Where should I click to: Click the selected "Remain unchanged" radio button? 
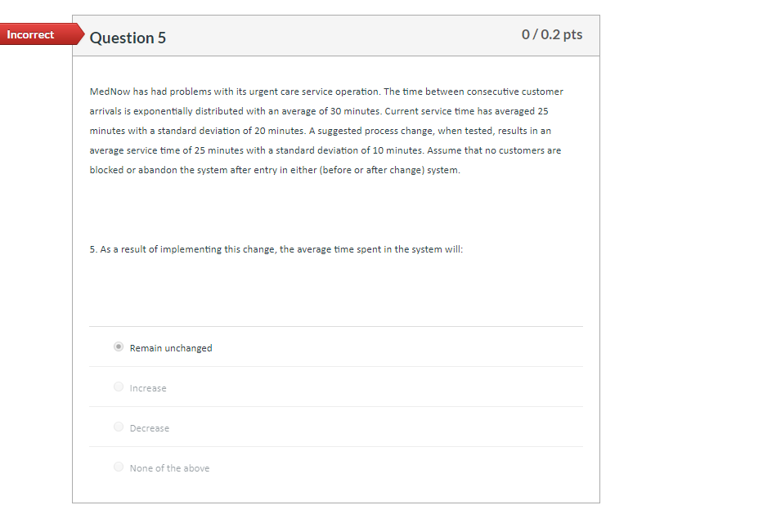[x=118, y=346]
